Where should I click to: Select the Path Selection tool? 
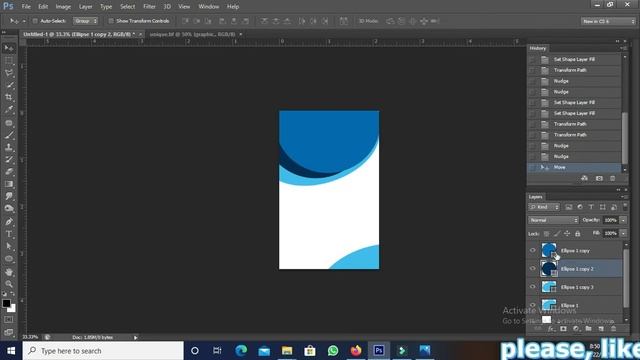[x=9, y=246]
